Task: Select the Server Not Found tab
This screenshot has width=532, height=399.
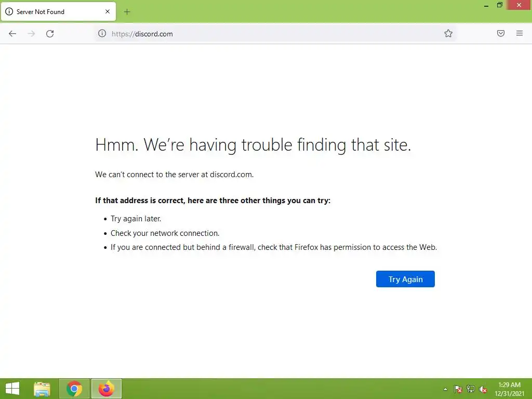Action: 58,11
